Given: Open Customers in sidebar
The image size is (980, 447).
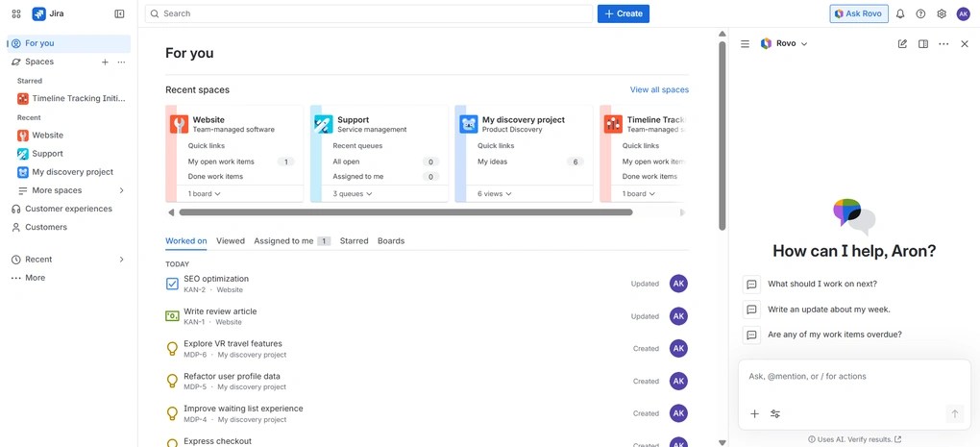Looking at the screenshot, I should click(x=69, y=228).
